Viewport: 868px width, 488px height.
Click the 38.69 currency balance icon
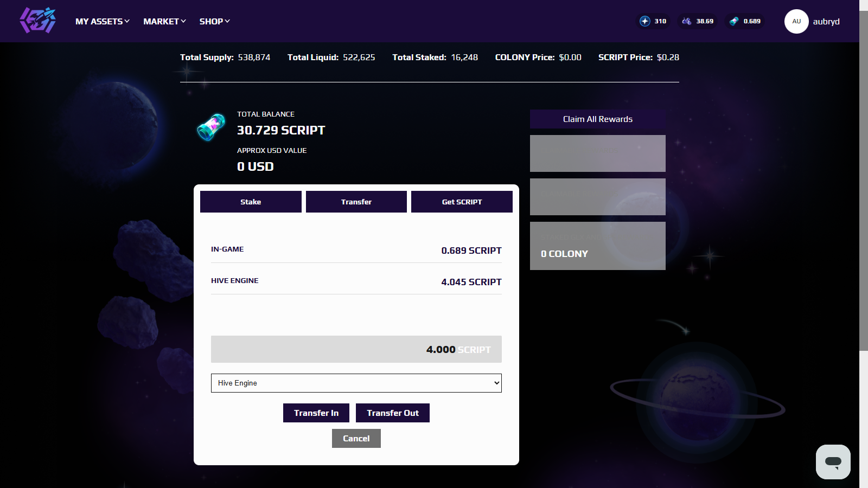pos(687,21)
